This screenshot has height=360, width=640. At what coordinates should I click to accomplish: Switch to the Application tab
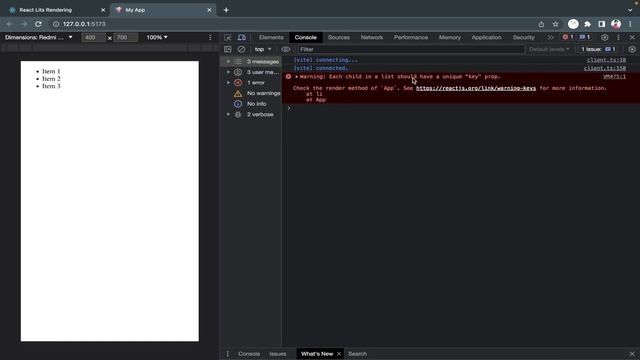tap(487, 38)
